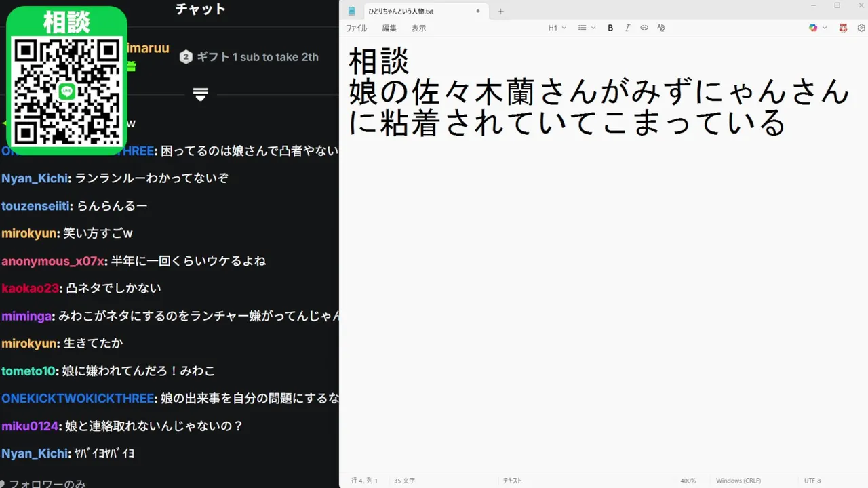Click the Windows (CRLF) line ending
The image size is (868, 488).
click(738, 481)
